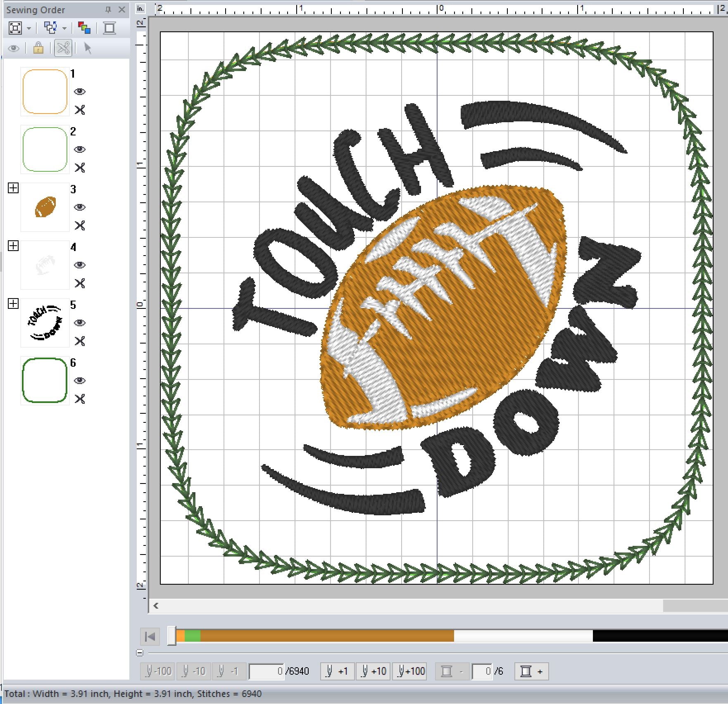This screenshot has width=728, height=704.
Task: Pin the Sewing Order panel
Action: (x=108, y=9)
